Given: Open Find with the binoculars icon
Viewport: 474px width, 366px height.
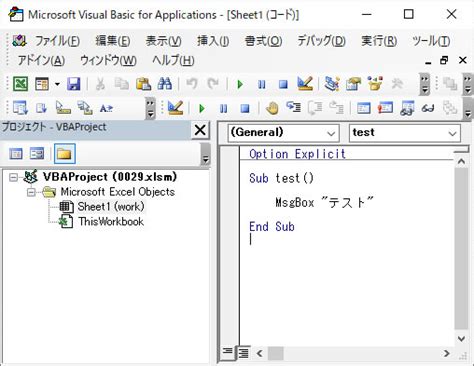Looking at the screenshot, I should pos(165,84).
